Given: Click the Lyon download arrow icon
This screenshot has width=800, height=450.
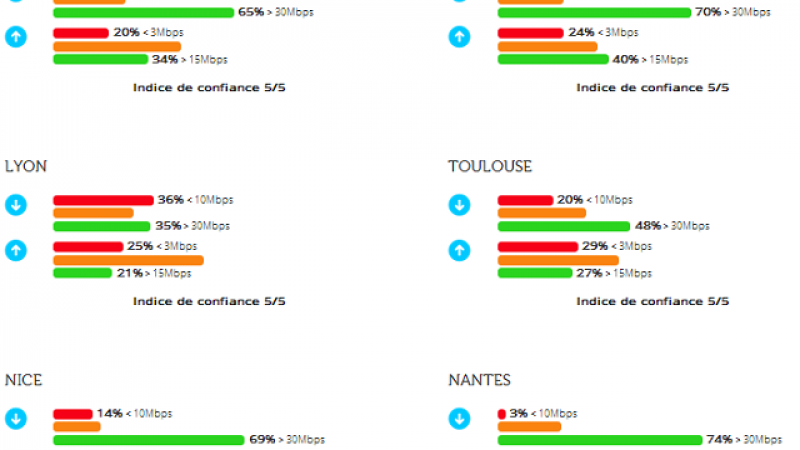Looking at the screenshot, I should pyautogui.click(x=15, y=205).
